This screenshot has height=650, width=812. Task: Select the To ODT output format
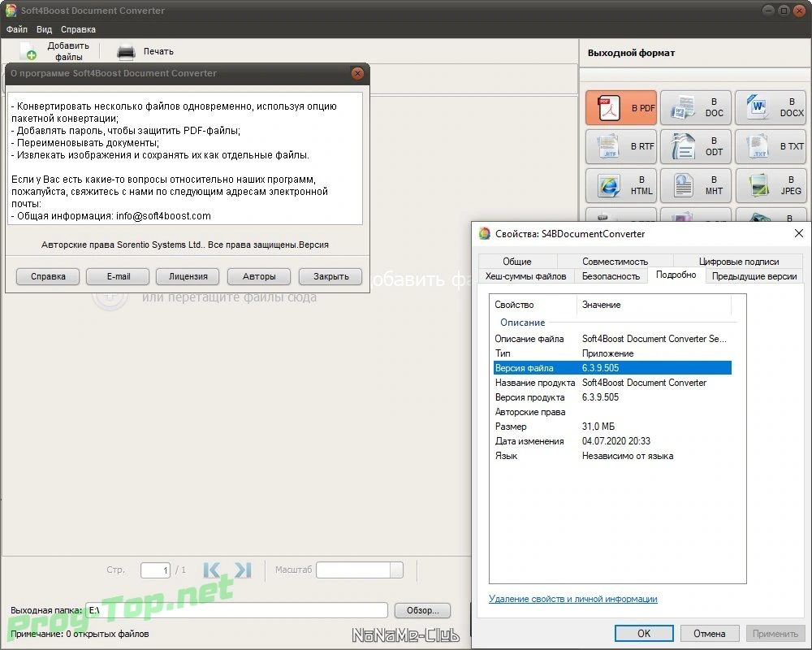[696, 147]
